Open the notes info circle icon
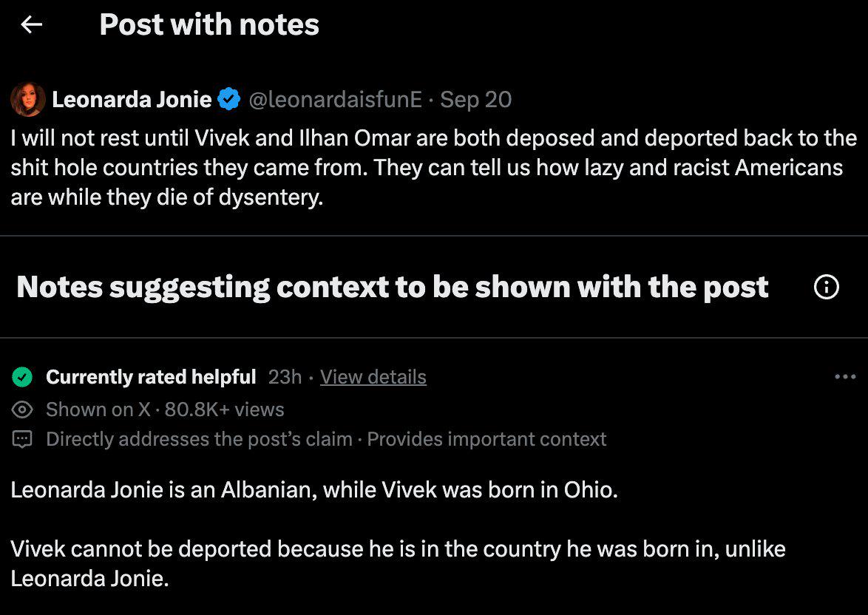The image size is (868, 615). (x=827, y=287)
